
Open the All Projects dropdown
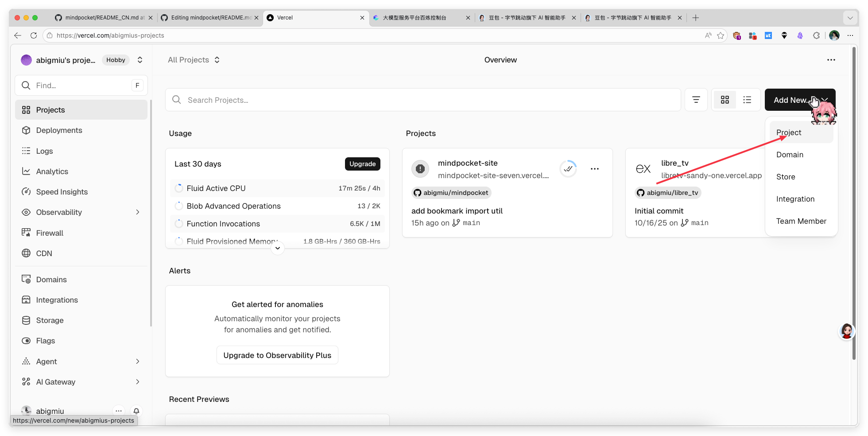[194, 60]
